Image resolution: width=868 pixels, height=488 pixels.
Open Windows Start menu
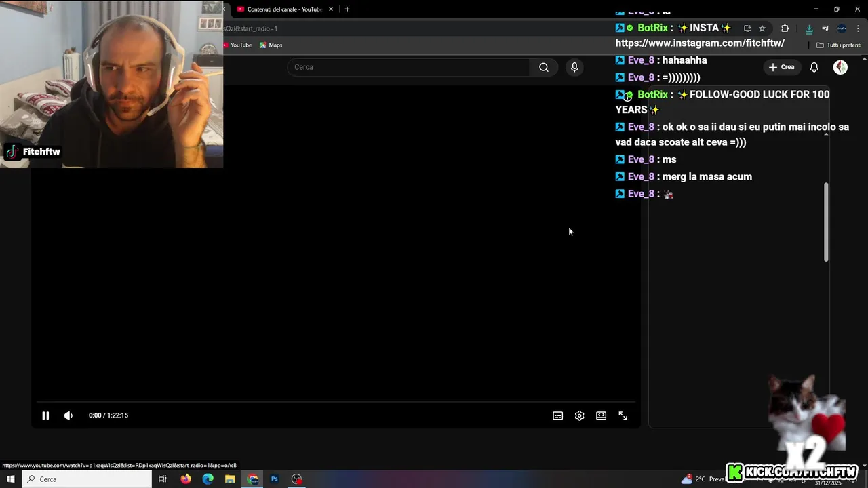(11, 479)
